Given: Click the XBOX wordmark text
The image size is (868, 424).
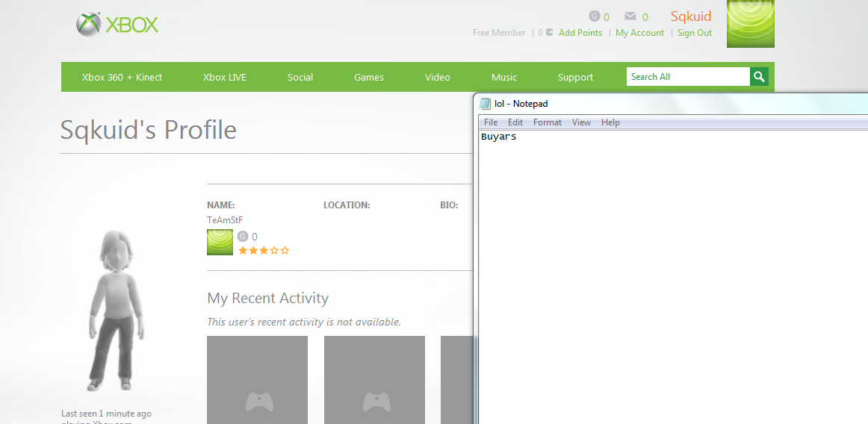Looking at the screenshot, I should pos(131,25).
